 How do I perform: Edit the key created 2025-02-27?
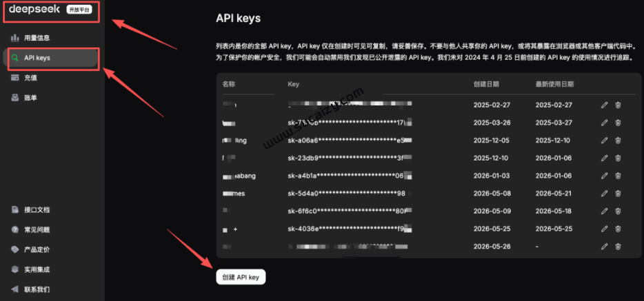coord(604,105)
